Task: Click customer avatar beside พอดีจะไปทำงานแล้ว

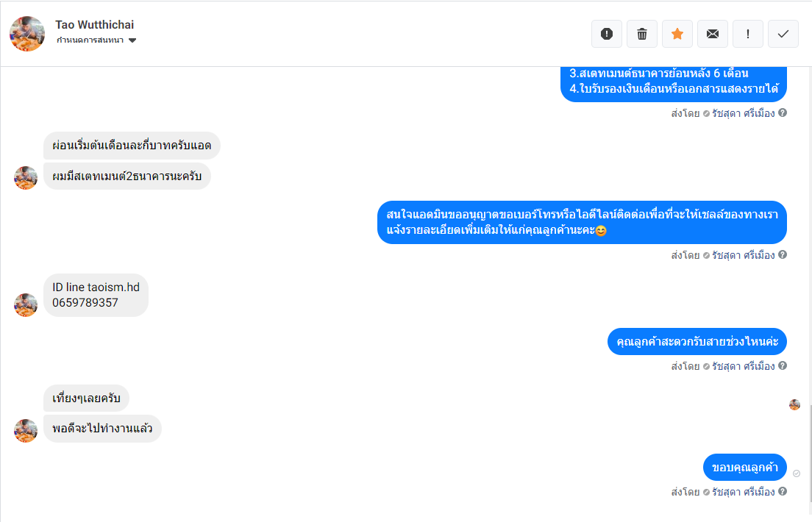Action: click(x=26, y=431)
